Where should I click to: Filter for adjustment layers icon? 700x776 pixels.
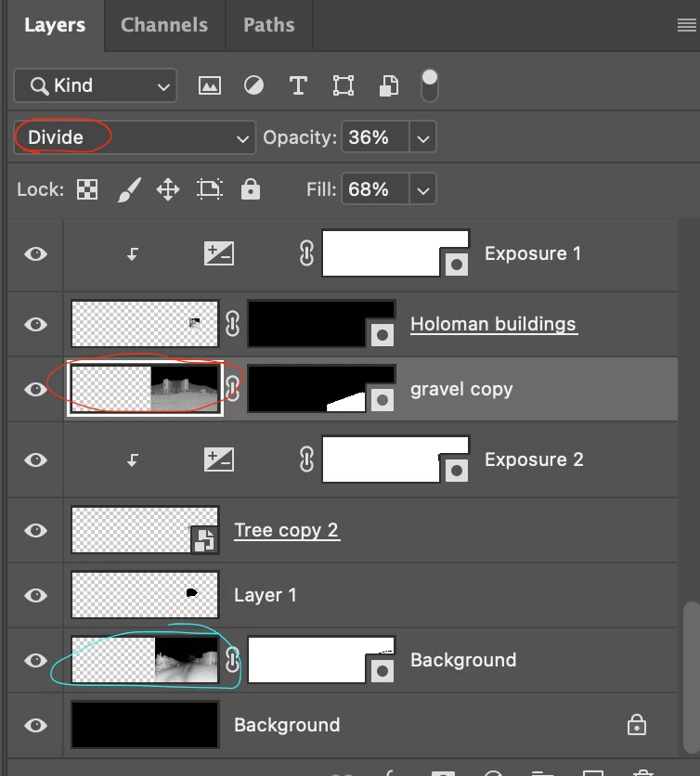coord(254,85)
